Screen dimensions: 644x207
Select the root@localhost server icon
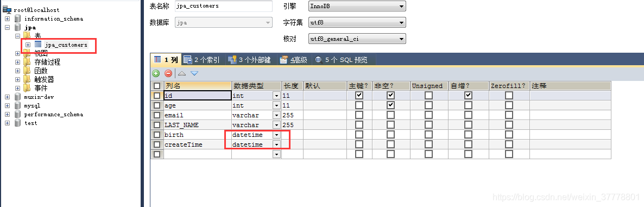tap(7, 9)
